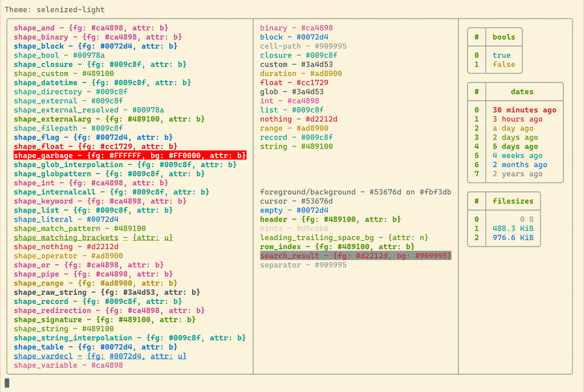Click the shape_filepath line
Viewport: 584px width, 392px height.
68,129
